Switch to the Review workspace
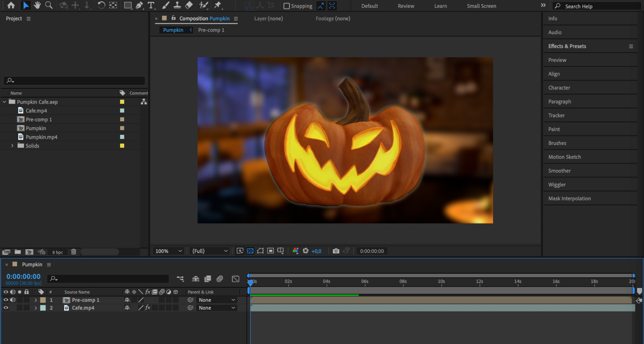 tap(406, 6)
